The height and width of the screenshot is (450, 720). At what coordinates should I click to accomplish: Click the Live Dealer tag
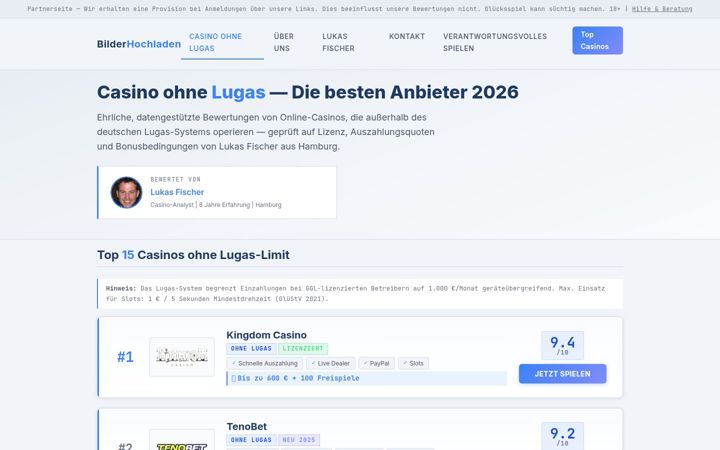(331, 363)
